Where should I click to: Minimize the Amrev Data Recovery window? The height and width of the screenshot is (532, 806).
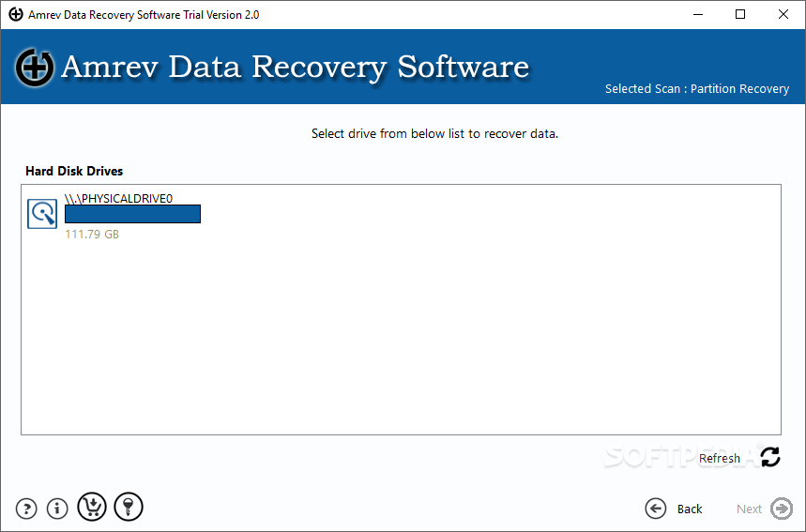pyautogui.click(x=697, y=14)
